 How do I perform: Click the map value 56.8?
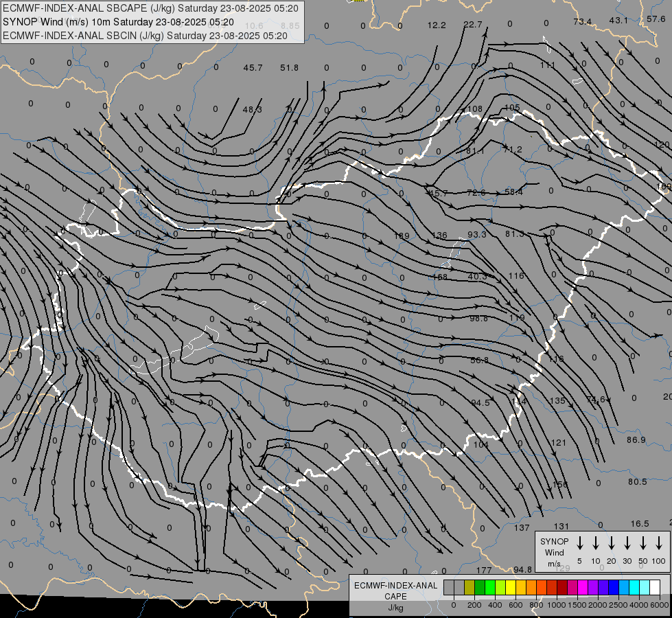[x=479, y=360]
